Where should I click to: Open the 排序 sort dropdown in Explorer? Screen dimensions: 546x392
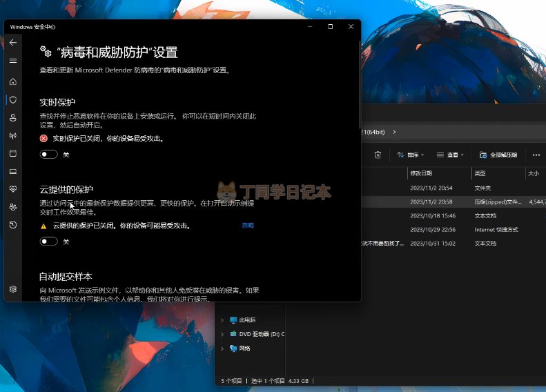coord(411,155)
